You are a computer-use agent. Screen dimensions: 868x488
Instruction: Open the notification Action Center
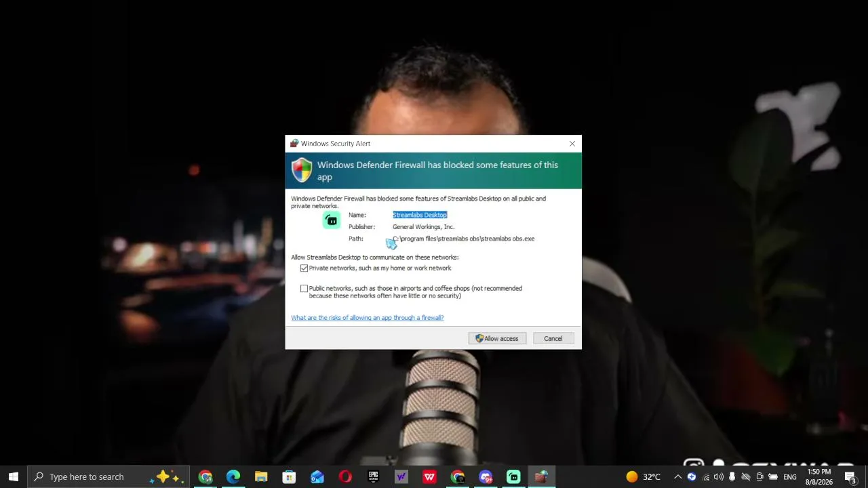pyautogui.click(x=850, y=476)
